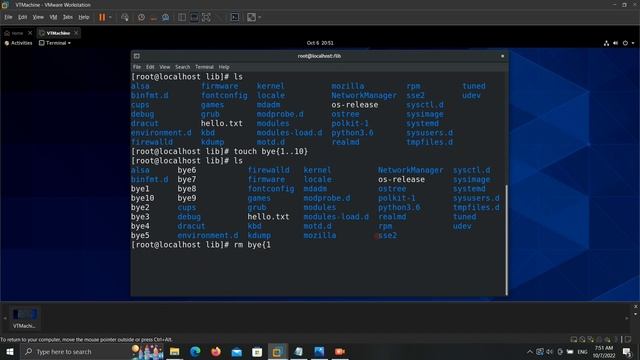Open the terminal Search menu
Screen dimensions: 640x360
(182, 67)
